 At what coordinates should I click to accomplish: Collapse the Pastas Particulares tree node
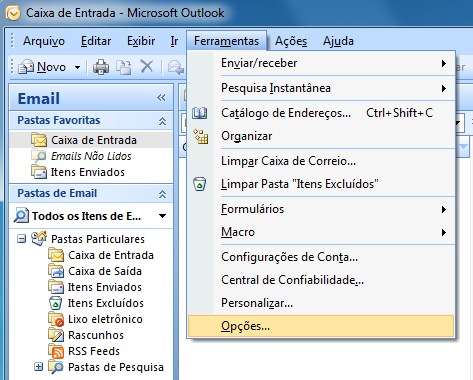(21, 239)
